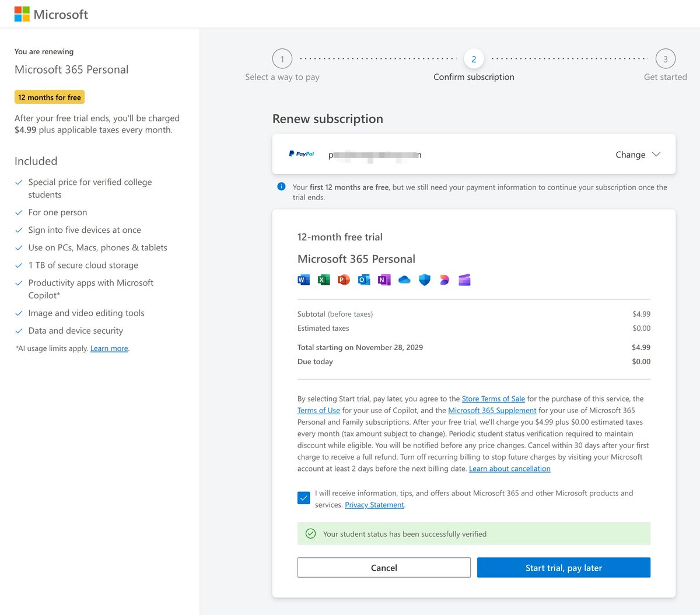This screenshot has width=700, height=615.
Task: Click the PowerPoint app icon
Action: pos(344,279)
